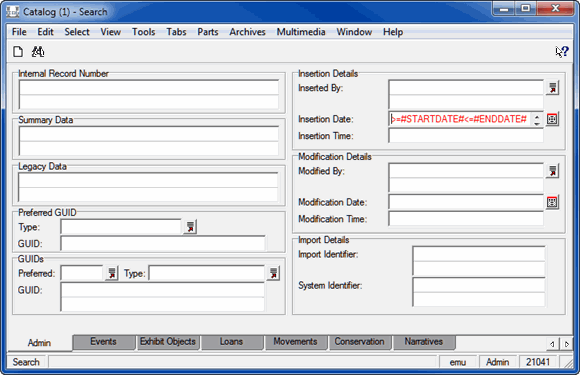
Task: Click the GUIDs Type field
Action: (207, 273)
